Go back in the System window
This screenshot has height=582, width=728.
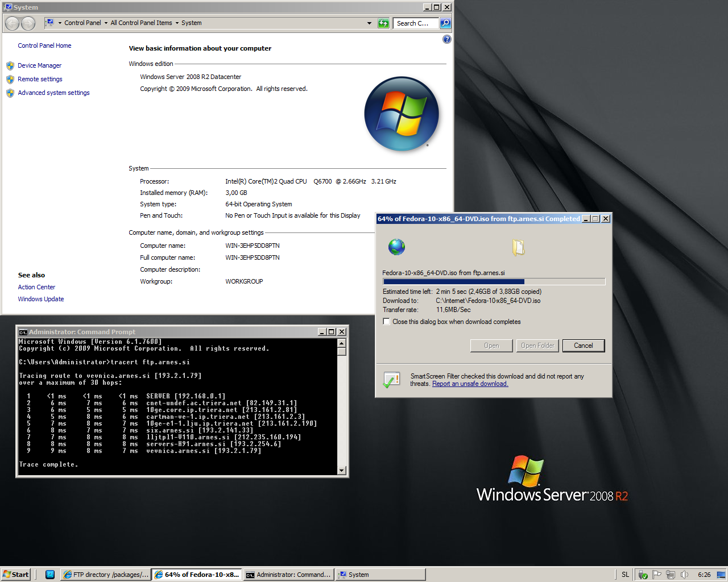point(13,23)
